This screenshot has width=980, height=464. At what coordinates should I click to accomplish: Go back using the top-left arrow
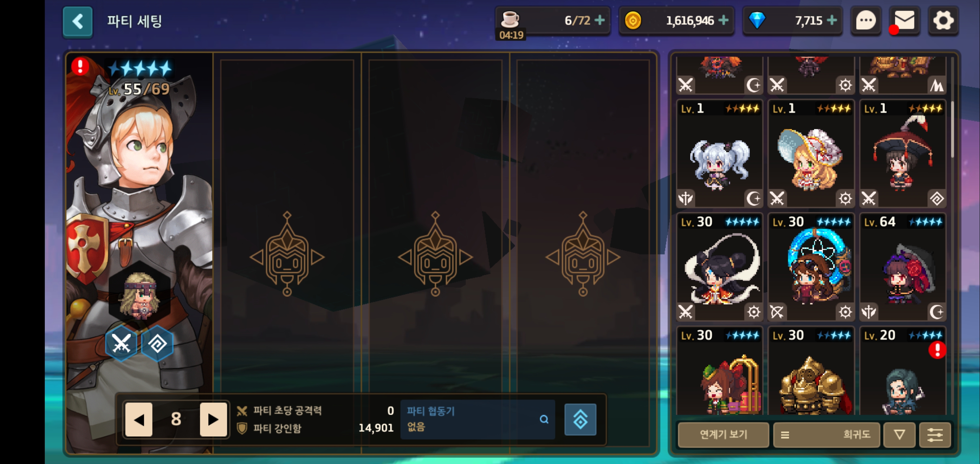click(78, 22)
